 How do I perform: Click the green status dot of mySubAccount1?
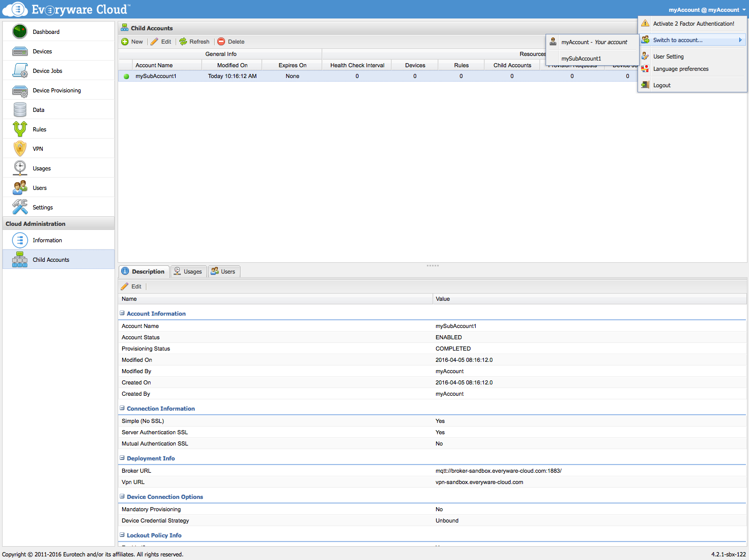click(126, 76)
